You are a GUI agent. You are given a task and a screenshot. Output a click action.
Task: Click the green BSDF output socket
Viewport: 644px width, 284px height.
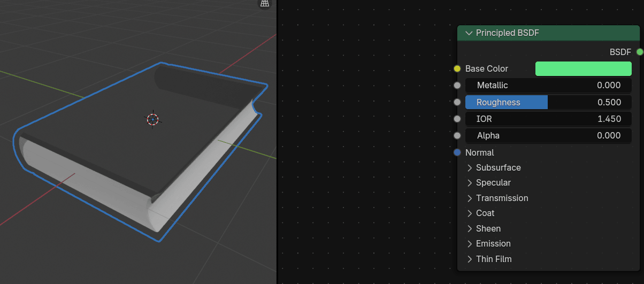(x=640, y=52)
